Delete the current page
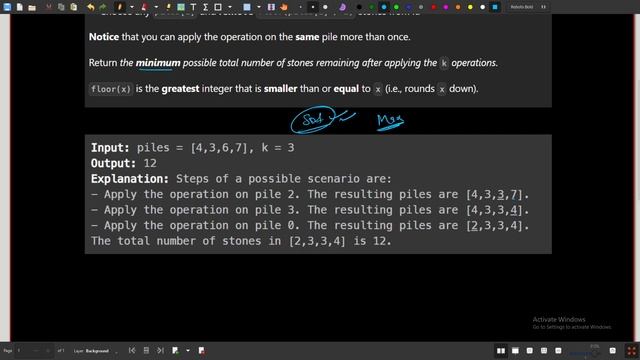The width and height of the screenshot is (640, 360). pyautogui.click(x=202, y=351)
